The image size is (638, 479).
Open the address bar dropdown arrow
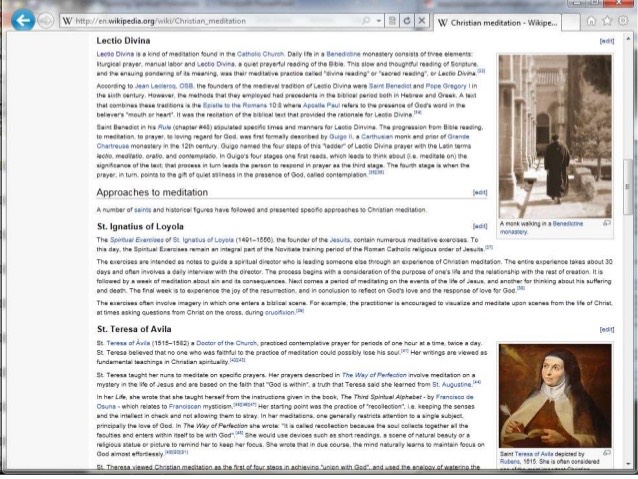379,20
